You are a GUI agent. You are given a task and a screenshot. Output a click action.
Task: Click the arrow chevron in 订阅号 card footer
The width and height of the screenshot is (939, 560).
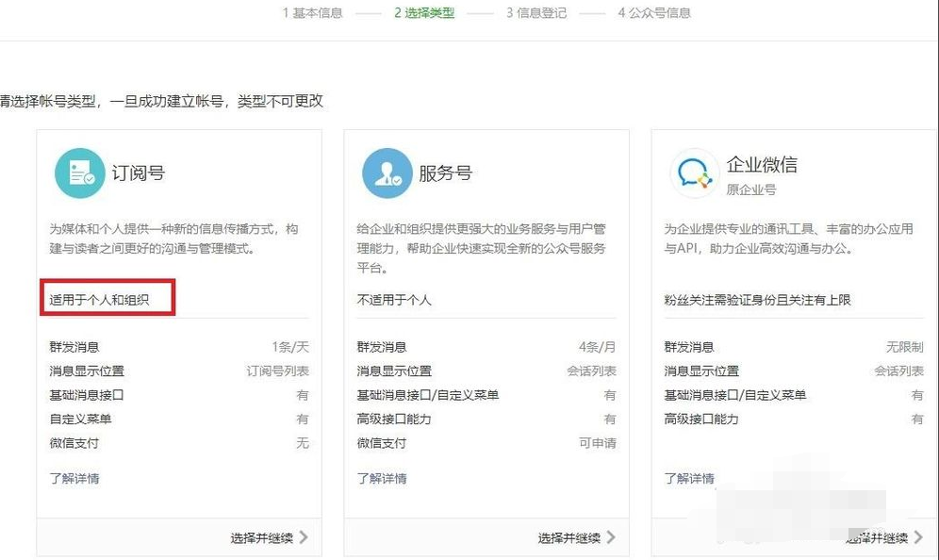303,537
